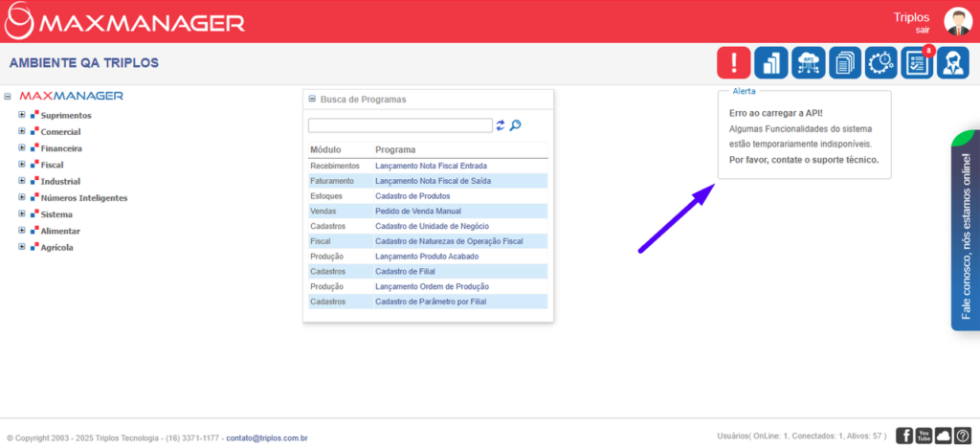Open the checklist tasks icon with badge 8
980x448 pixels.
918,62
